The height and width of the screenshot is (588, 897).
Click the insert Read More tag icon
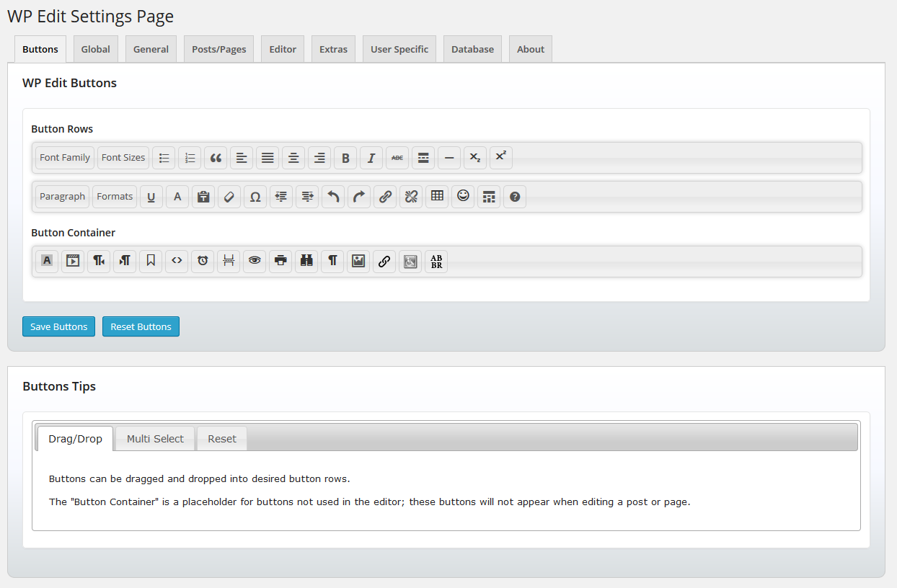[423, 158]
